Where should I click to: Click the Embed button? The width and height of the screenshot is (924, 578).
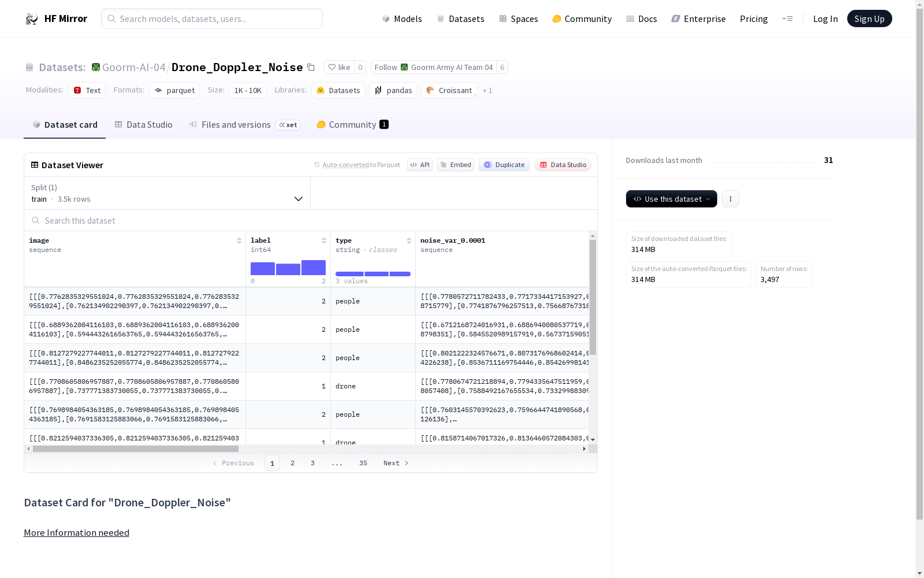(456, 165)
